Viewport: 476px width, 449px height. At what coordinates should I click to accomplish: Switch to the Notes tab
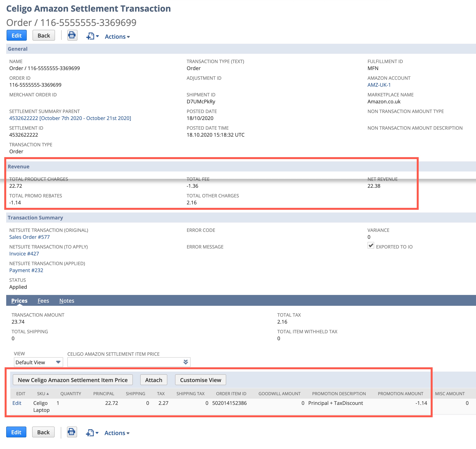[x=67, y=301]
